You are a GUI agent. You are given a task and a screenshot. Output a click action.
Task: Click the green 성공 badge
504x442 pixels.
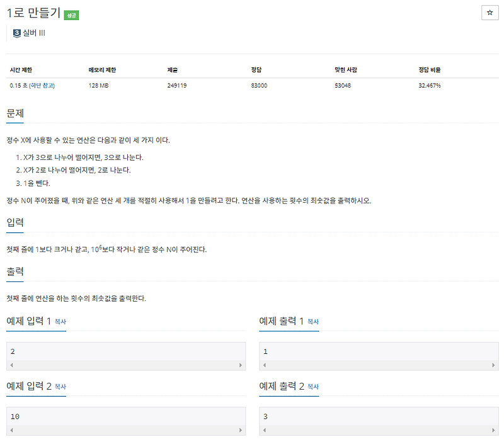pos(71,13)
